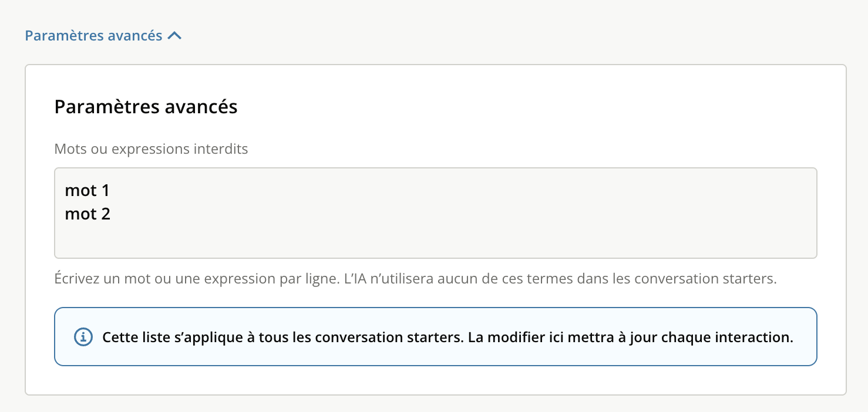Click the empty third line of the textarea
Image resolution: width=868 pixels, height=412 pixels.
coord(235,238)
